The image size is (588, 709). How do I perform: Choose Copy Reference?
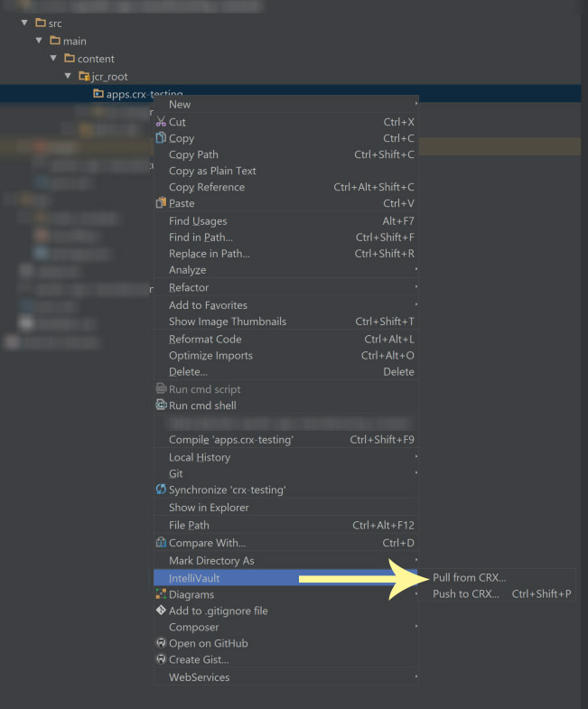pyautogui.click(x=285, y=187)
